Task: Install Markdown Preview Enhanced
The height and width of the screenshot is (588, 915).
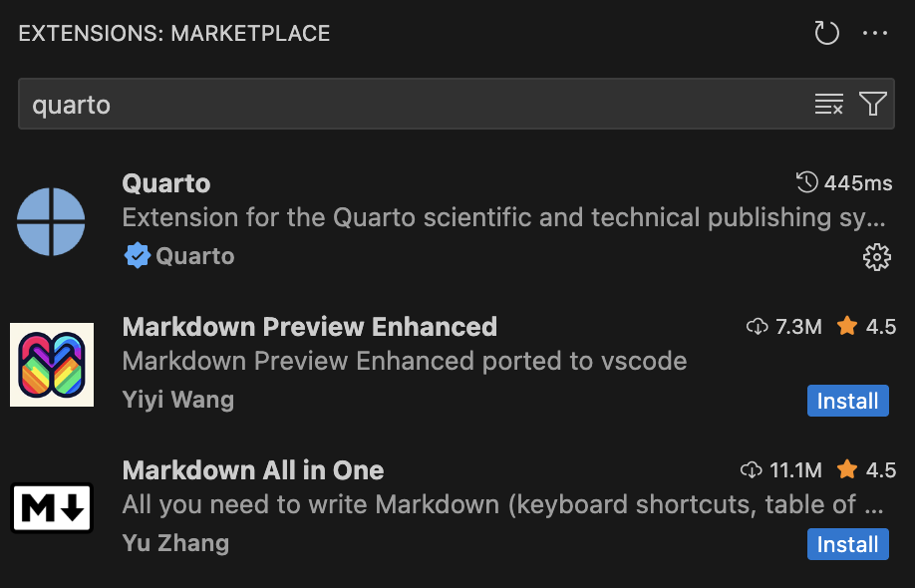Action: point(848,401)
